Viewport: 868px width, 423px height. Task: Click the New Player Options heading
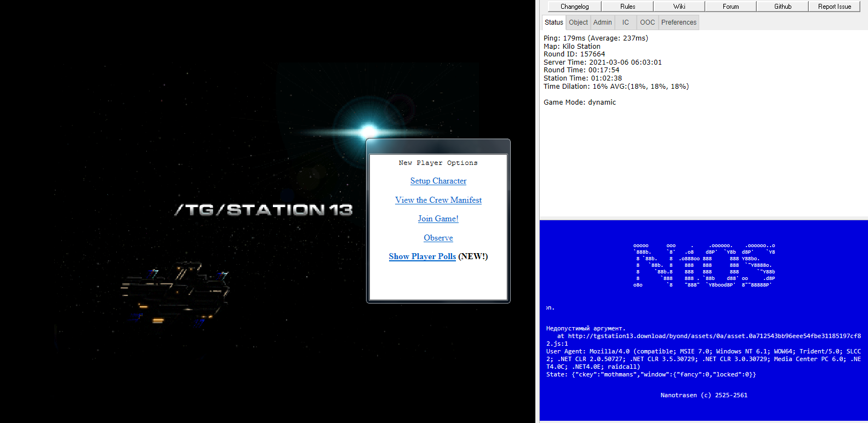[x=438, y=163]
